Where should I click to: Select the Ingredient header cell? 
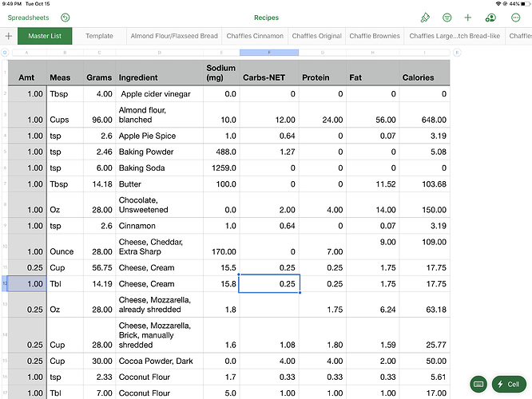point(160,73)
